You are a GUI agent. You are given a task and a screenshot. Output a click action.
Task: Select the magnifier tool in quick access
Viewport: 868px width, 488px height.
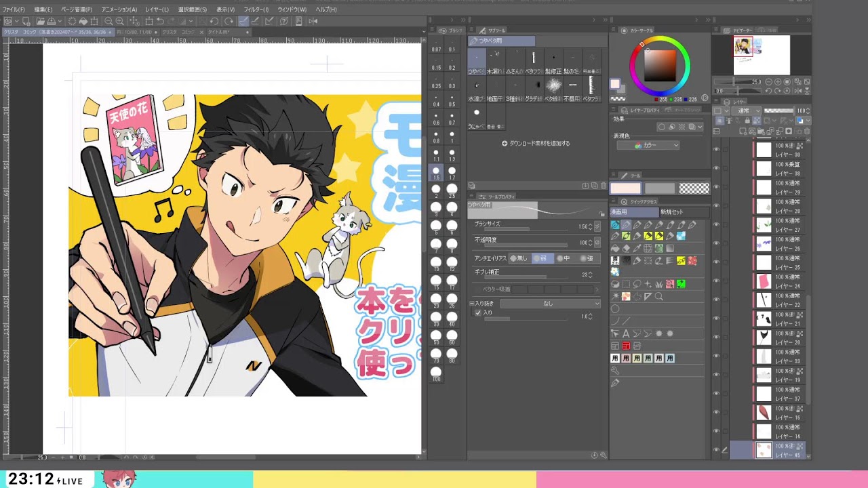[x=658, y=297]
